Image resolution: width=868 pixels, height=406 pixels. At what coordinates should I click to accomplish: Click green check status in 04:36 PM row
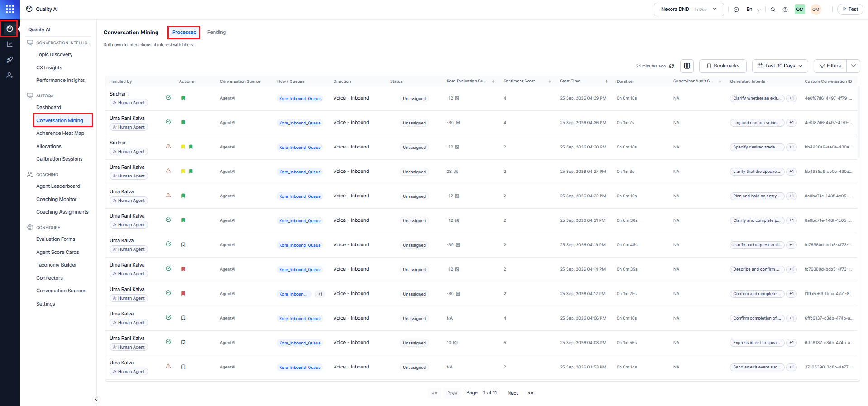[x=168, y=122]
